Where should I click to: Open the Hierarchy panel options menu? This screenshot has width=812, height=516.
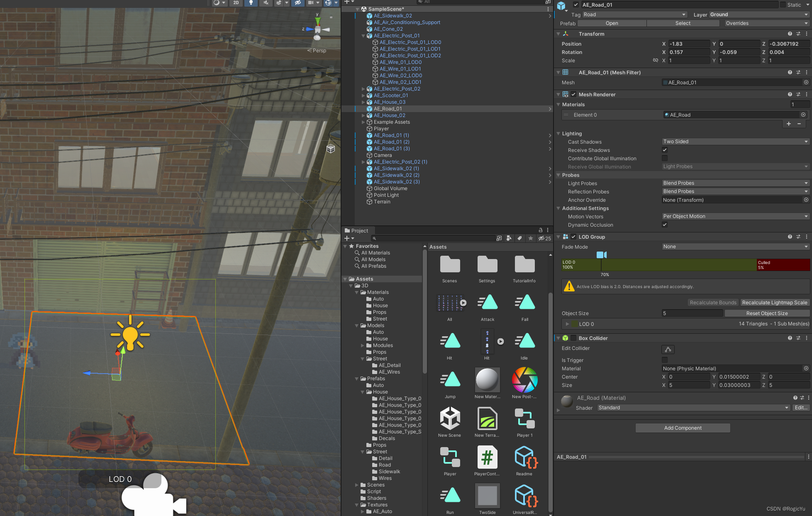coord(548,9)
